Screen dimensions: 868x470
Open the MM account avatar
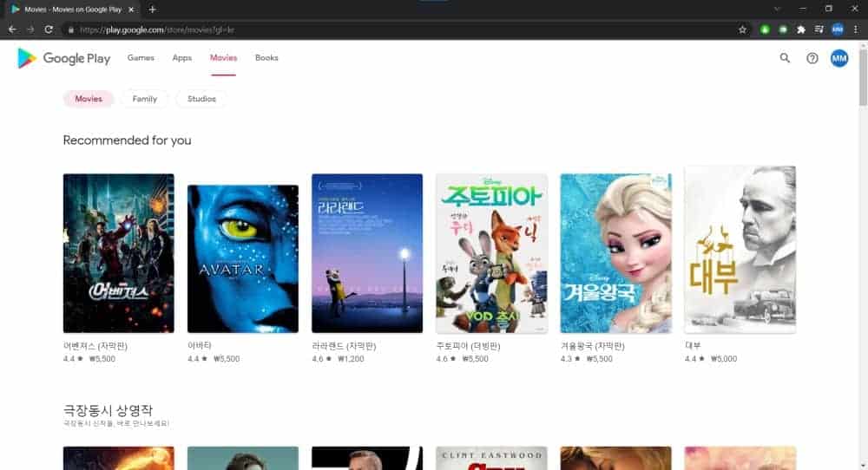tap(839, 58)
